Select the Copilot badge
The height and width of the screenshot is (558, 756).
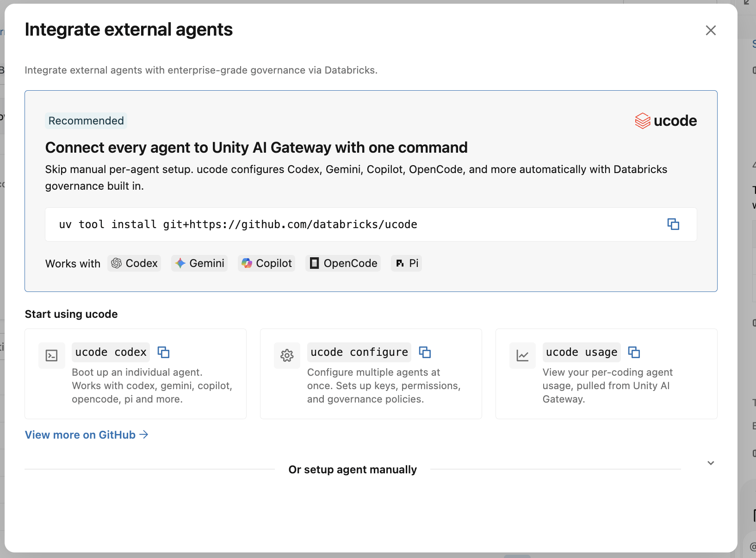point(266,263)
